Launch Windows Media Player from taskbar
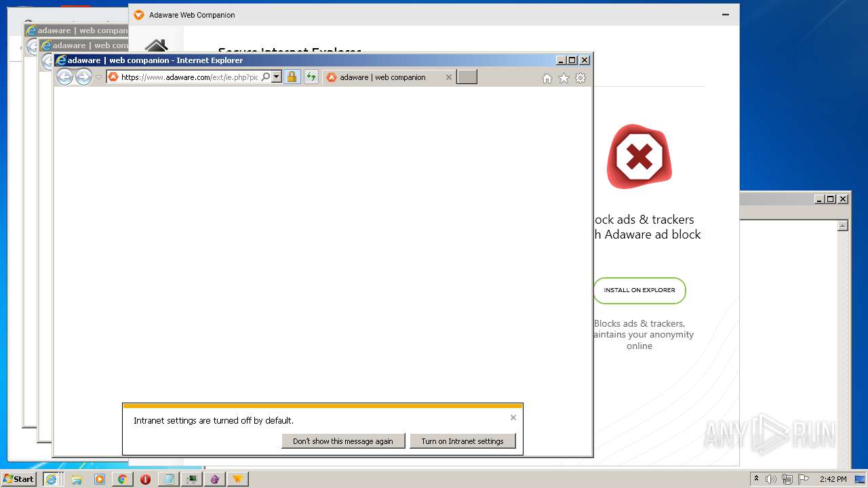Screen dimensions: 868x488 pyautogui.click(x=100, y=479)
